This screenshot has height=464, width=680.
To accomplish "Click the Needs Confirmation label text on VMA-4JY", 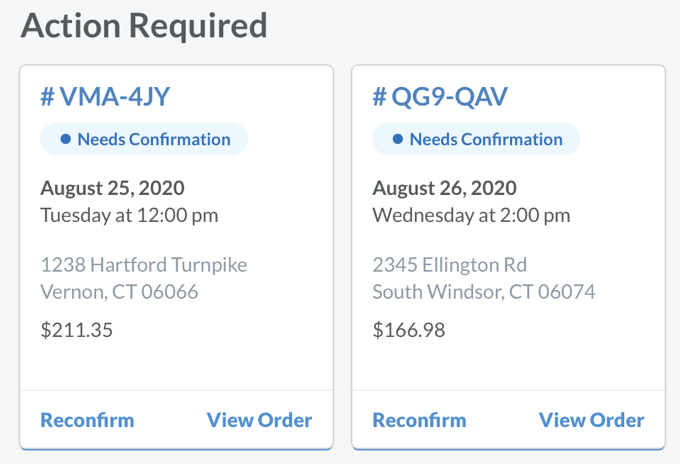I will pos(153,140).
